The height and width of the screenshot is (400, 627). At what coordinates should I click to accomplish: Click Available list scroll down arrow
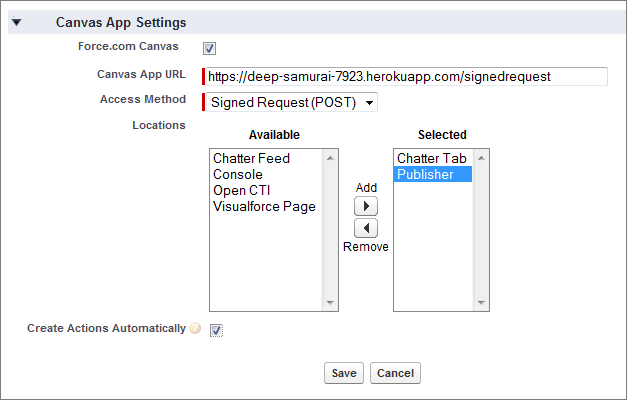[x=330, y=303]
